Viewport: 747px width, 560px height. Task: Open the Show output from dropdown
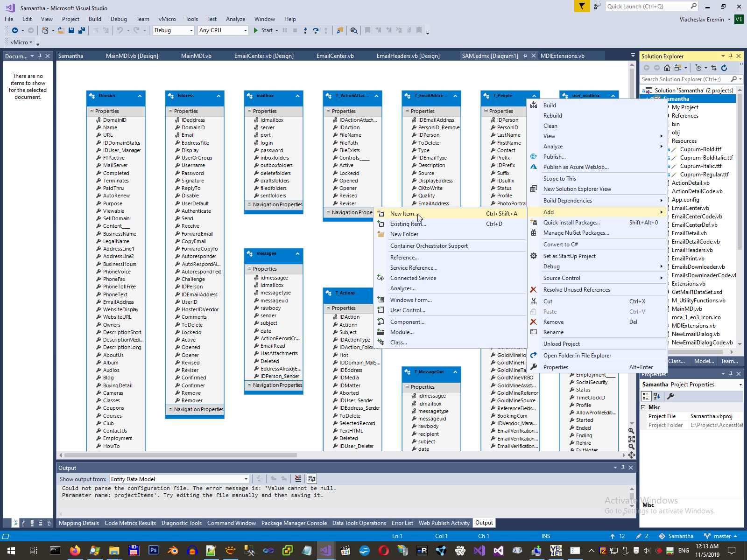pos(179,479)
